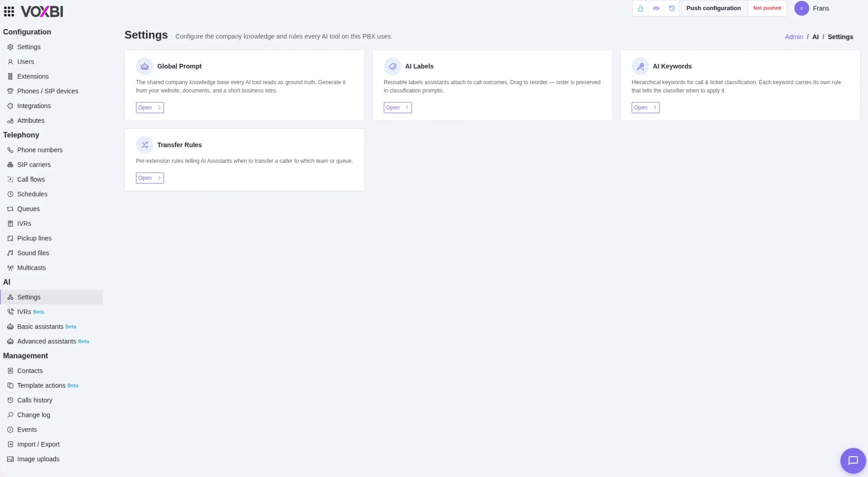Click the Call flows icon
The image size is (868, 477).
pos(10,179)
